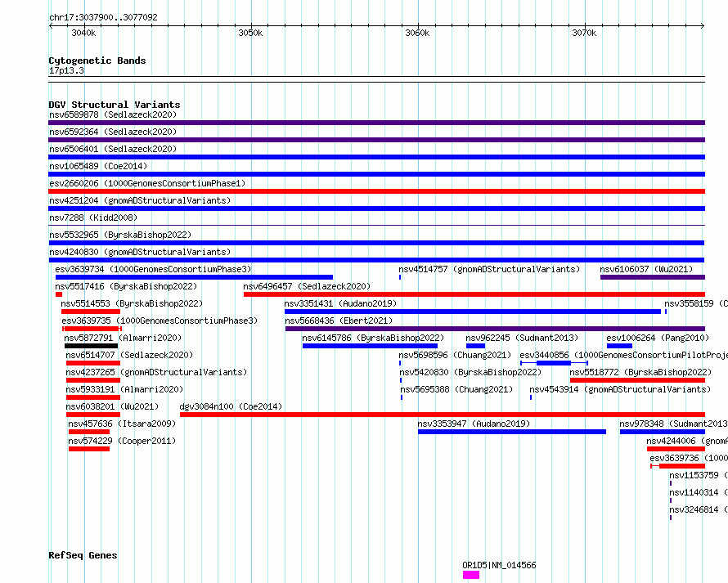The width and height of the screenshot is (728, 583).
Task: Select nsv4251204 (gnomADStructuralVariants) label
Action: (x=140, y=200)
